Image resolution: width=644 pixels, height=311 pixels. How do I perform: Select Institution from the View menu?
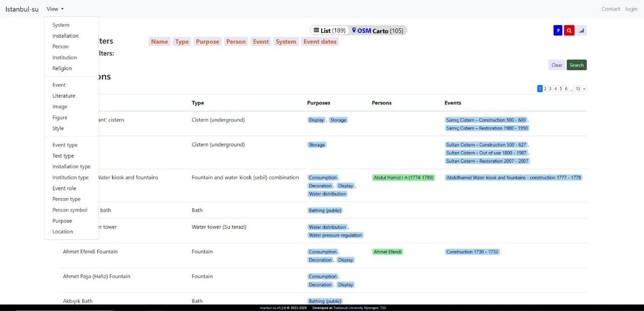point(65,58)
